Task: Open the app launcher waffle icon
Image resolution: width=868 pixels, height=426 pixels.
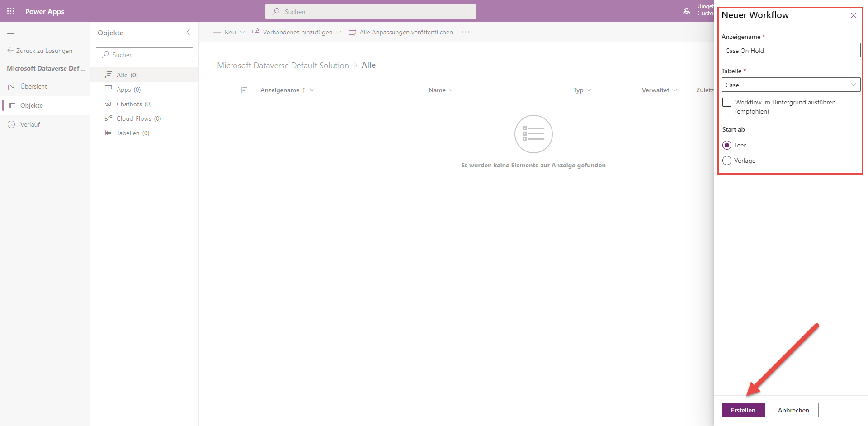Action: click(x=11, y=11)
